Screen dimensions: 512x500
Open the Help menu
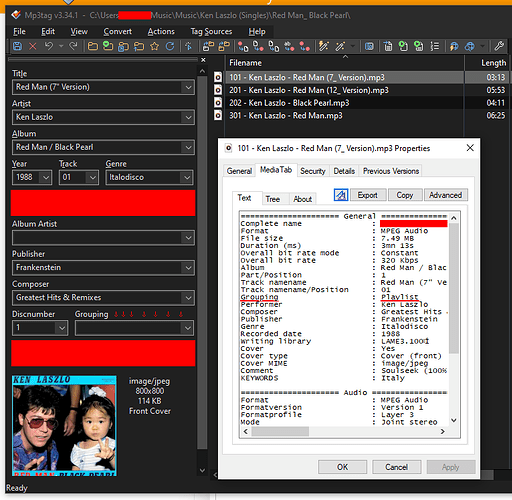pos(257,32)
